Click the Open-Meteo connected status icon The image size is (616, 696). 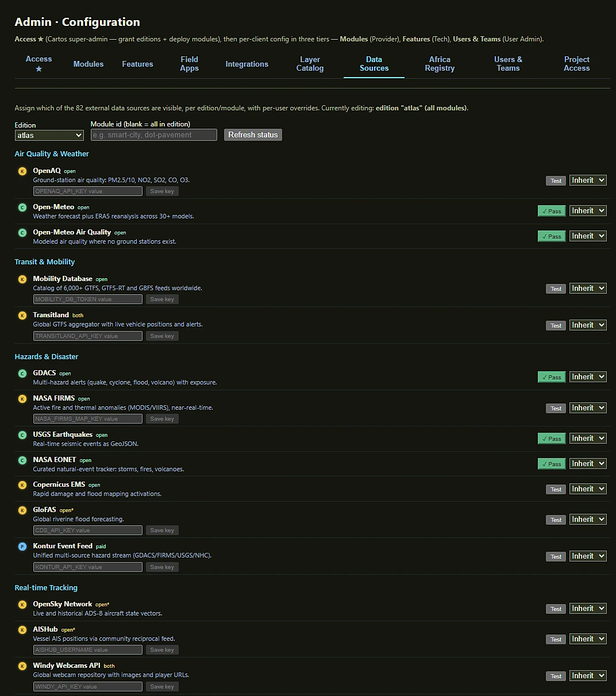pos(22,207)
